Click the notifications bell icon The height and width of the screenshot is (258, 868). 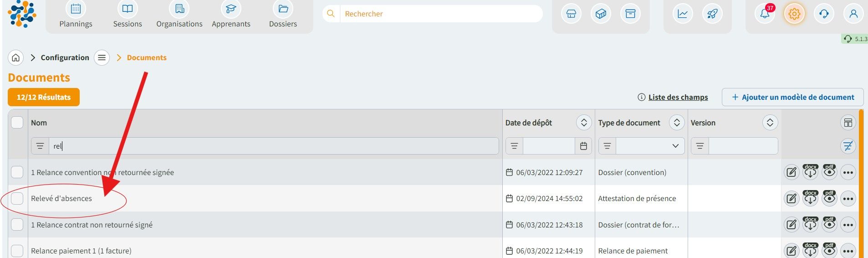pyautogui.click(x=765, y=14)
